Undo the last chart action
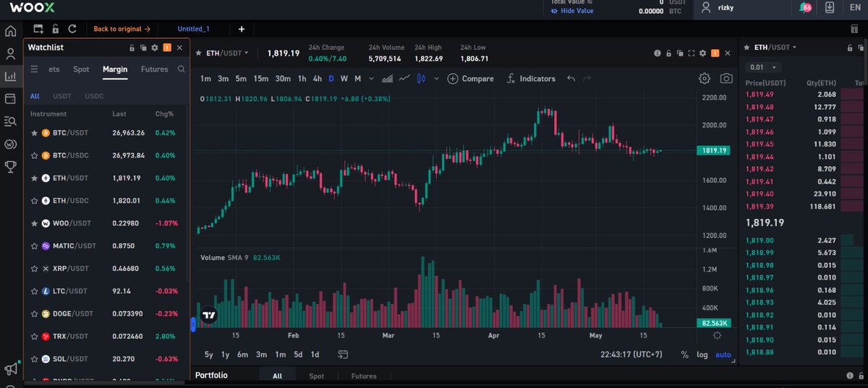 pos(571,79)
